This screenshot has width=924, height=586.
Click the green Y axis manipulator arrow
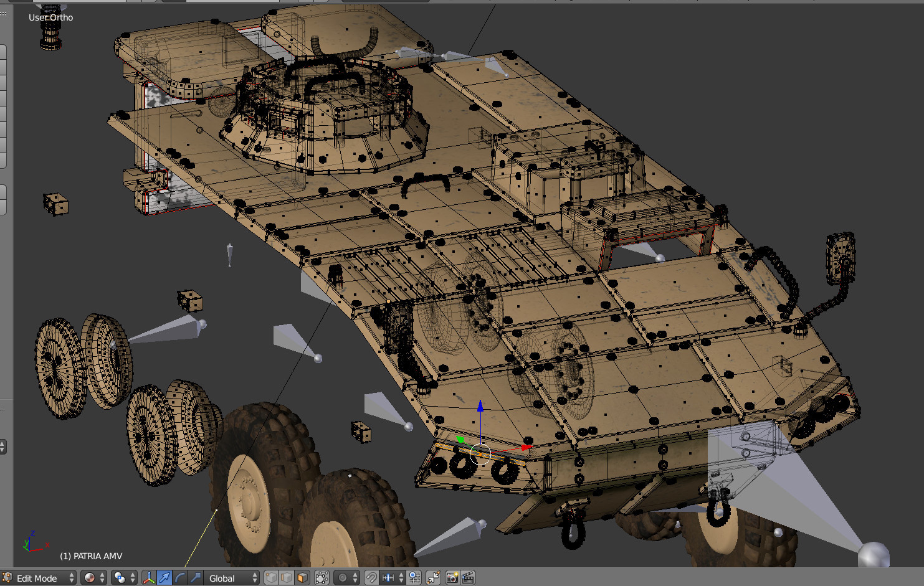coord(460,440)
